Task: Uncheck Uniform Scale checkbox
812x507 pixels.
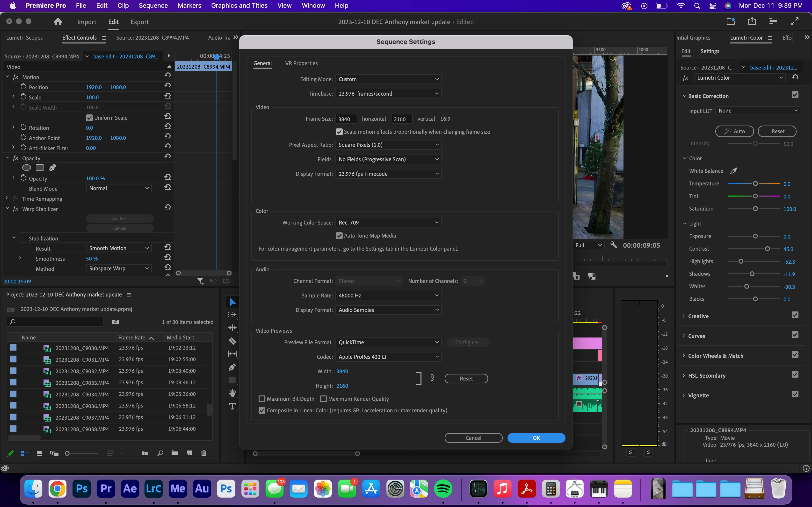Action: (x=89, y=118)
